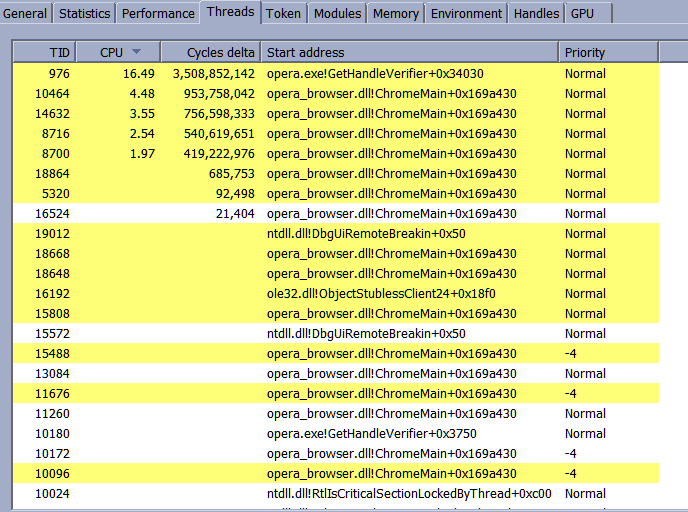Image resolution: width=688 pixels, height=512 pixels.
Task: Select thread 10172 row
Action: point(336,454)
